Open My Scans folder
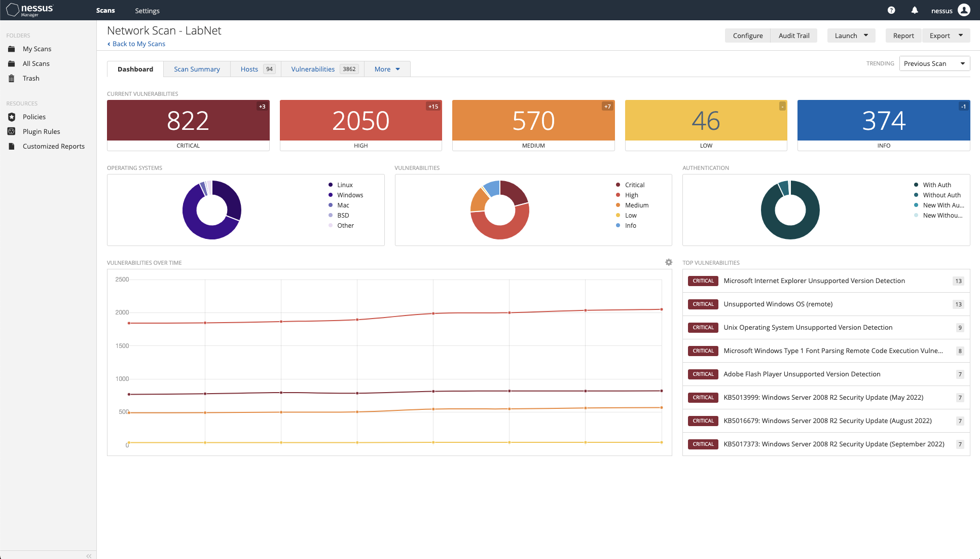Image resolution: width=980 pixels, height=559 pixels. pyautogui.click(x=37, y=49)
